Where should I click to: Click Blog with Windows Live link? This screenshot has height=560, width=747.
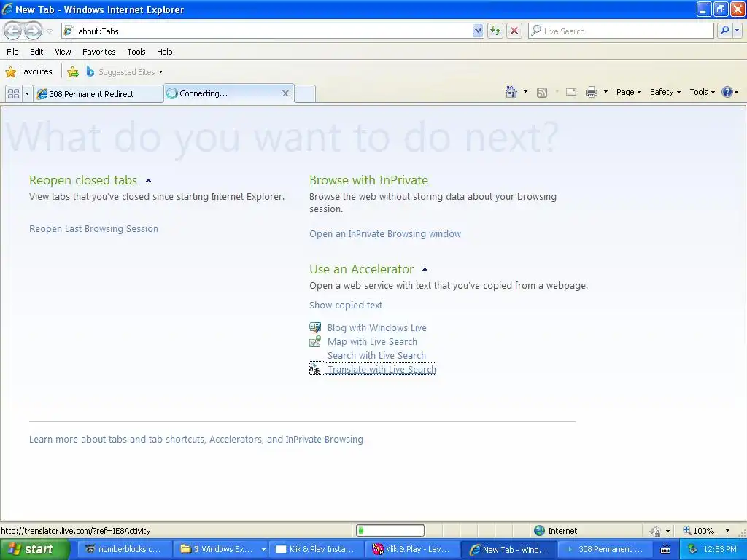coord(377,327)
